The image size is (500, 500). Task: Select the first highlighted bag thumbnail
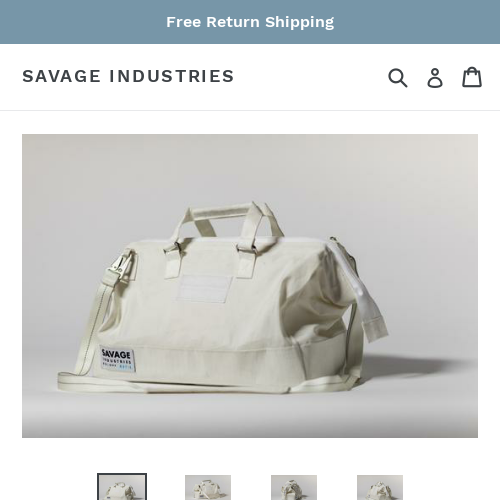tap(122, 487)
